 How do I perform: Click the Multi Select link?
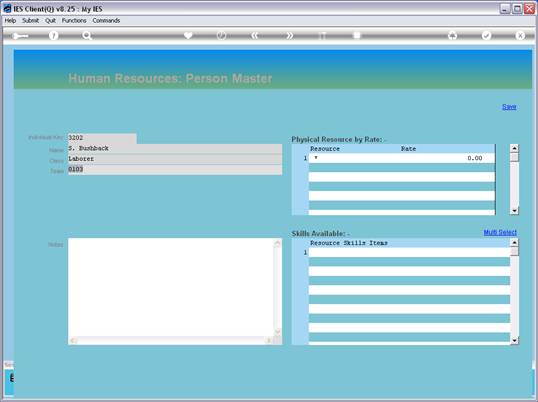[500, 232]
